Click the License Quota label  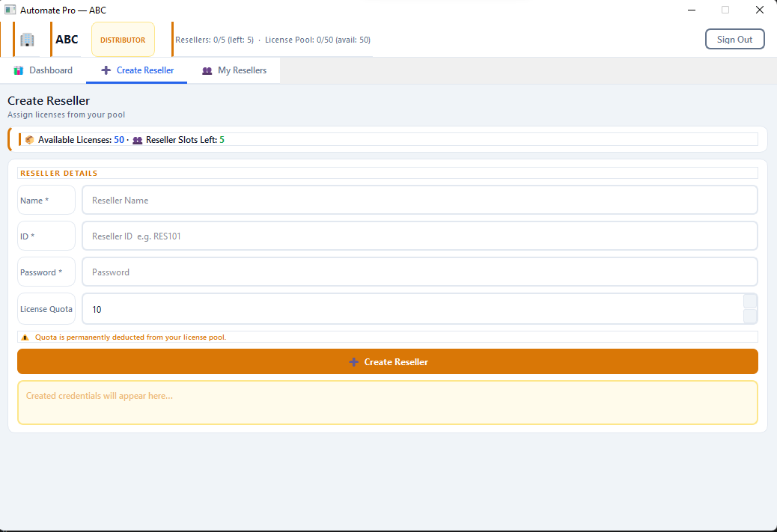click(46, 309)
